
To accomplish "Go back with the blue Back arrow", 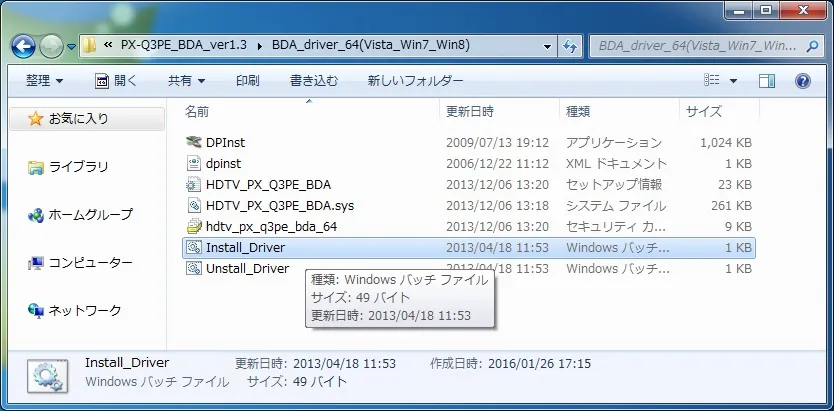I will click(x=23, y=47).
